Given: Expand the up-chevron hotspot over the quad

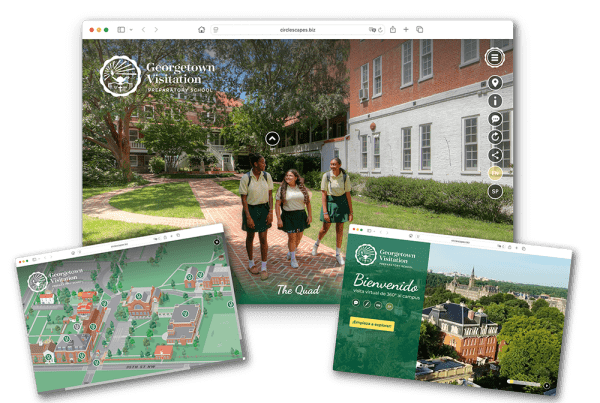Looking at the screenshot, I should coord(272,139).
